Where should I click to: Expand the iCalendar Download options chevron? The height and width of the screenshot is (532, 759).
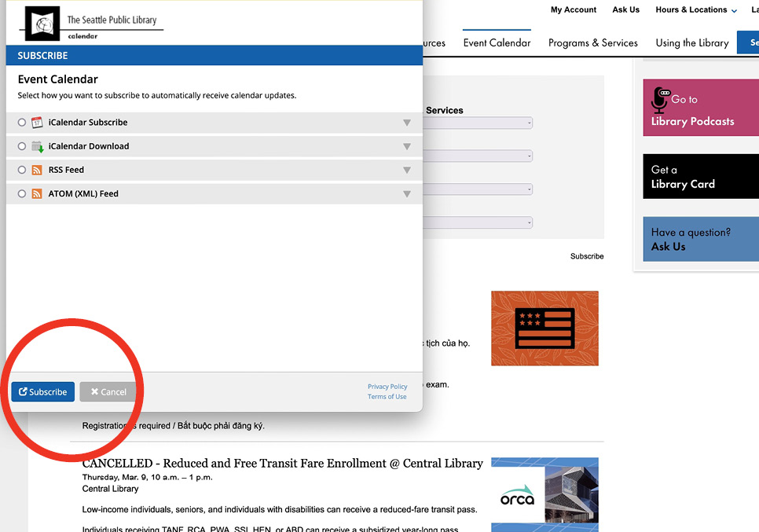pos(407,146)
